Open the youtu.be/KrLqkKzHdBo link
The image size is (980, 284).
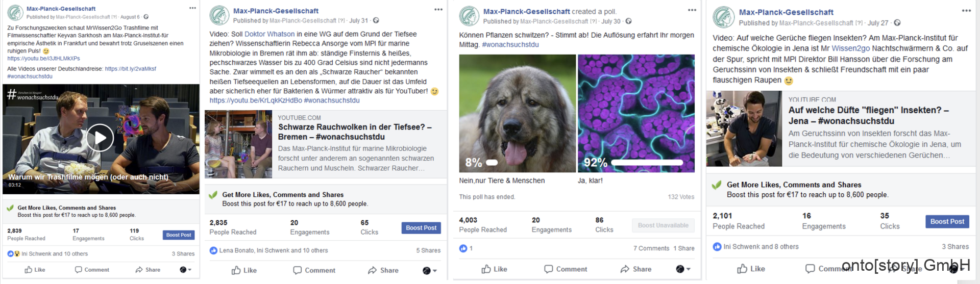tap(255, 100)
